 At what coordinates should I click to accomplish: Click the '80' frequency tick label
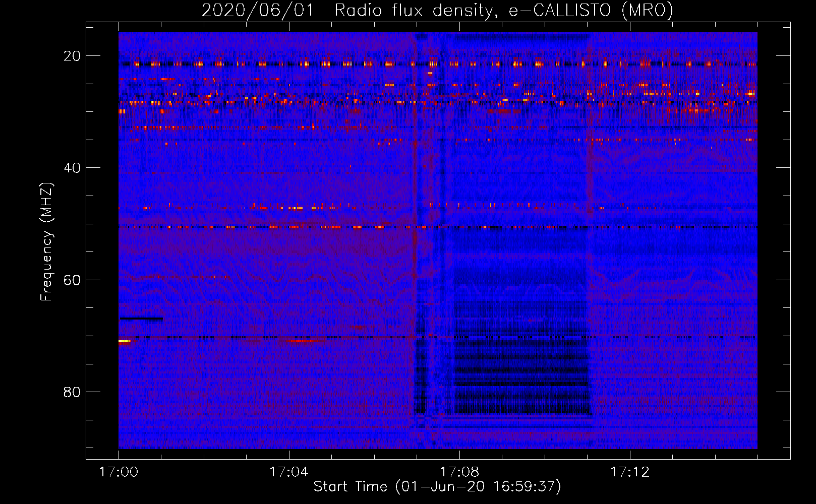coord(72,392)
